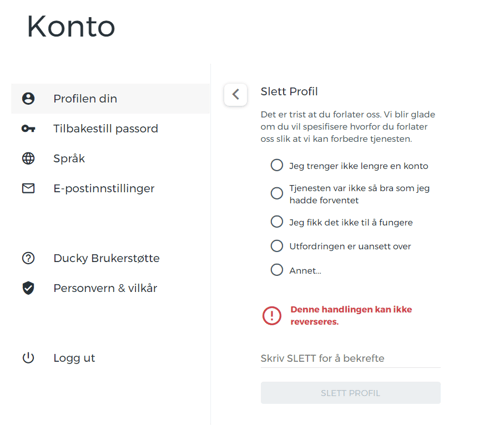Select 'Jeg trenger ikke lengre en konto'
Screen dimensions: 484x436
(277, 165)
